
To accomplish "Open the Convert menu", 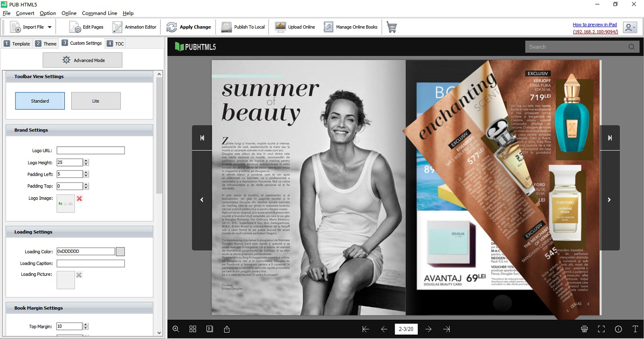I will tap(25, 13).
